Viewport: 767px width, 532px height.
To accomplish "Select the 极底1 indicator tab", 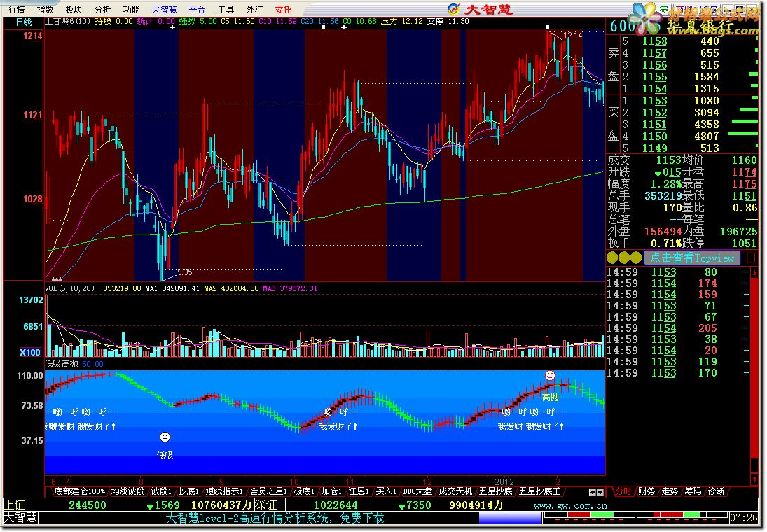I will pos(304,491).
